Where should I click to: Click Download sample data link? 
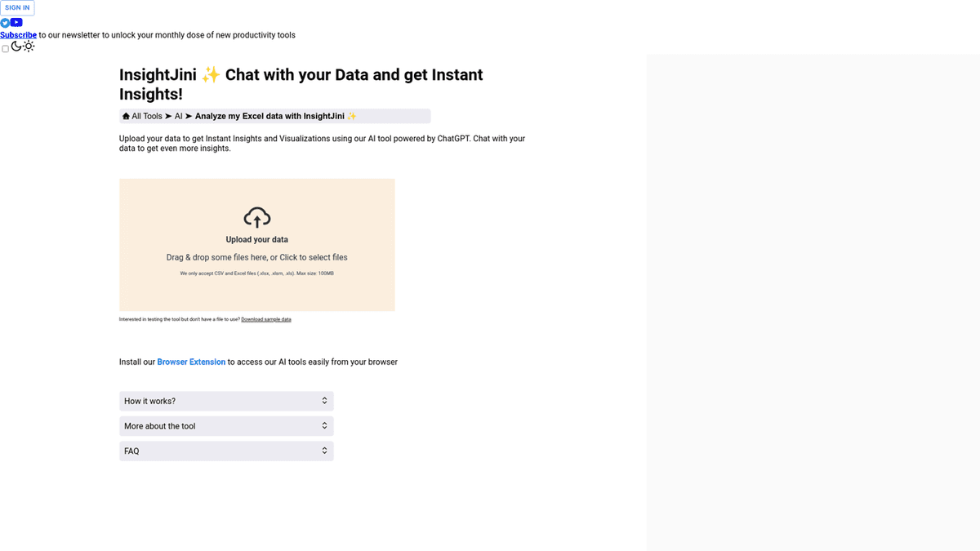click(x=266, y=319)
